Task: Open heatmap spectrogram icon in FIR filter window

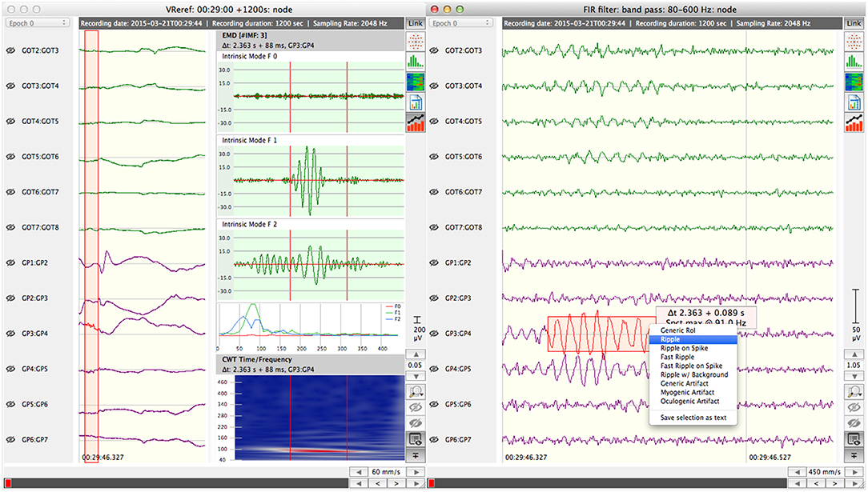Action: pos(854,82)
